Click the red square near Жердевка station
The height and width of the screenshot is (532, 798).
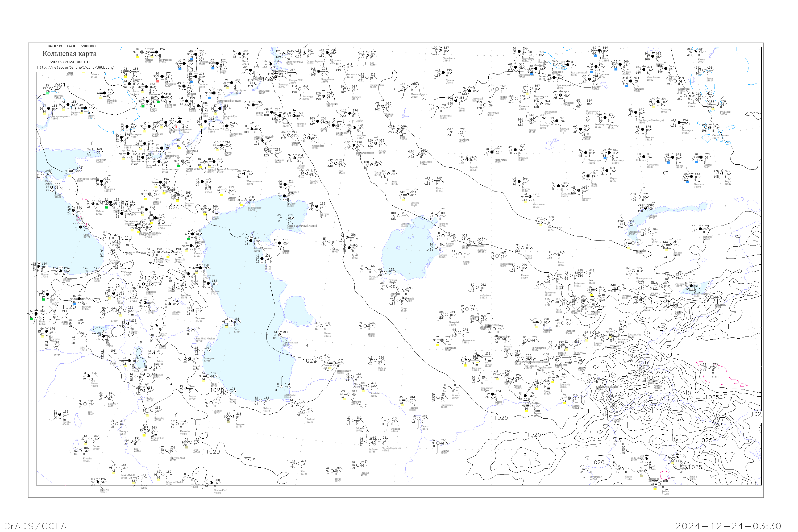pos(157,81)
